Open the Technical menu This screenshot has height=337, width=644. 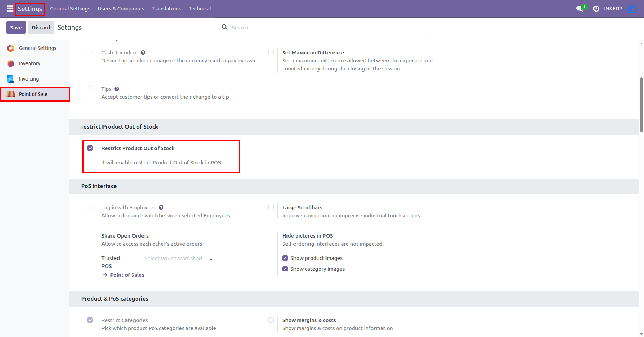click(200, 9)
